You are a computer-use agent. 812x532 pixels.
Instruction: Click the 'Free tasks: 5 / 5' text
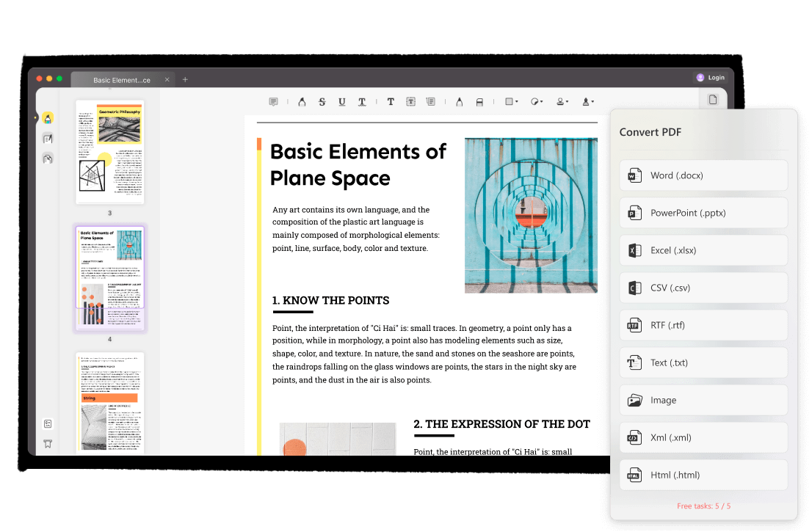pyautogui.click(x=703, y=506)
